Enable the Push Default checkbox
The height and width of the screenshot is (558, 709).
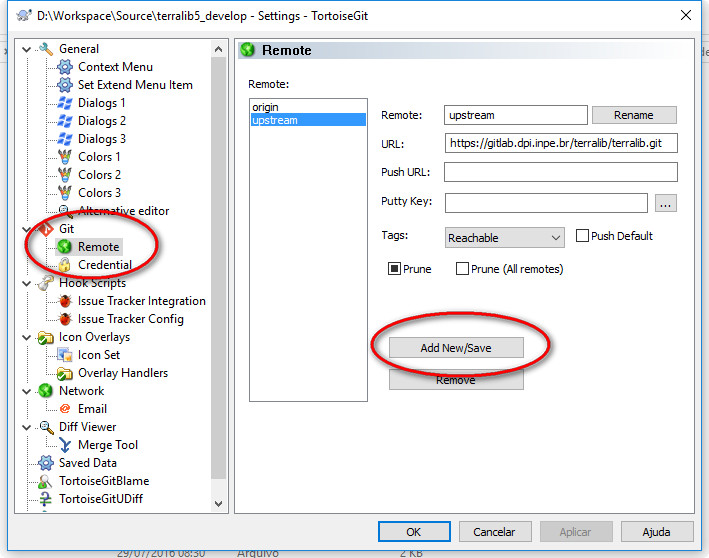coord(583,236)
